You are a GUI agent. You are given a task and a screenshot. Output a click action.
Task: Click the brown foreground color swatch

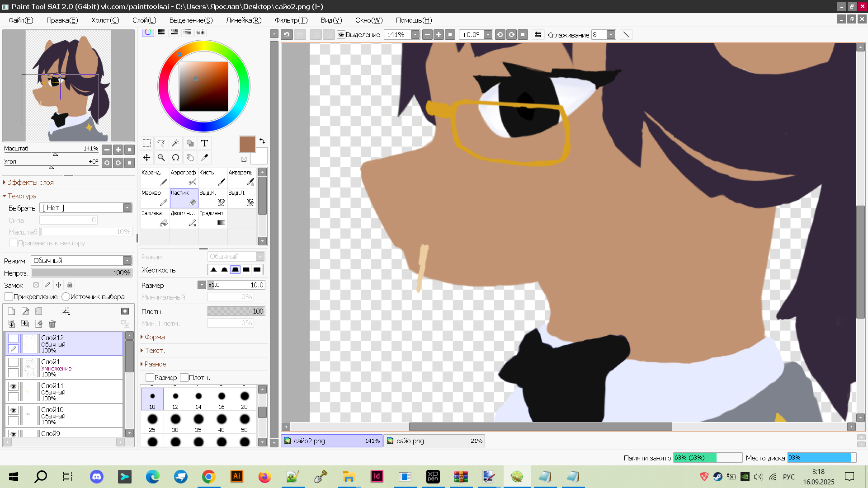(x=247, y=145)
